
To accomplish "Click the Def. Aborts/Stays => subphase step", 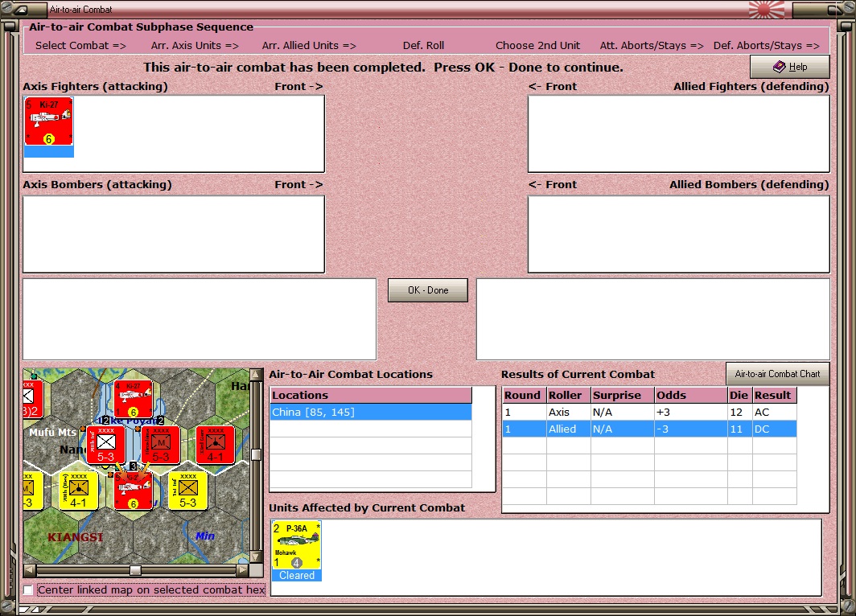I will click(x=767, y=45).
